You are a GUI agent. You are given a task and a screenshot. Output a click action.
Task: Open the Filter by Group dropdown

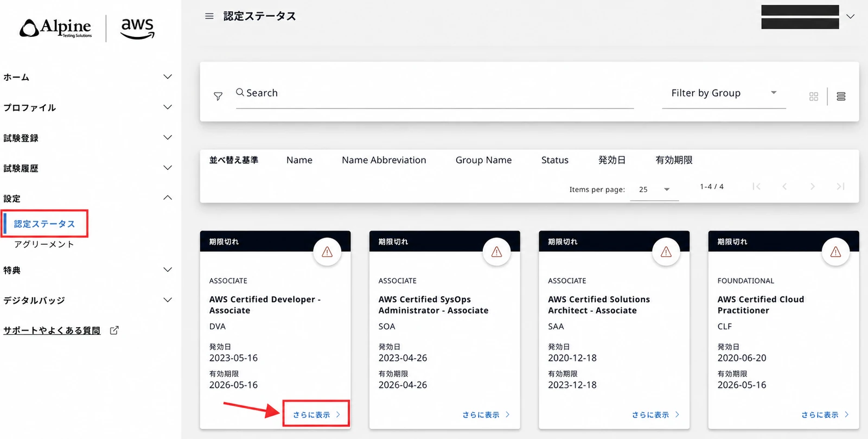click(724, 93)
